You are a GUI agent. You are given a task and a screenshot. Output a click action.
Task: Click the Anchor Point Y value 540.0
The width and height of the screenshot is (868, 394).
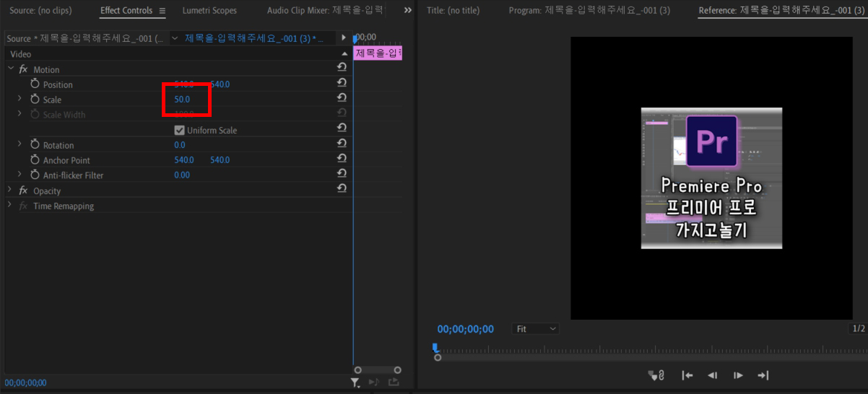click(x=220, y=160)
